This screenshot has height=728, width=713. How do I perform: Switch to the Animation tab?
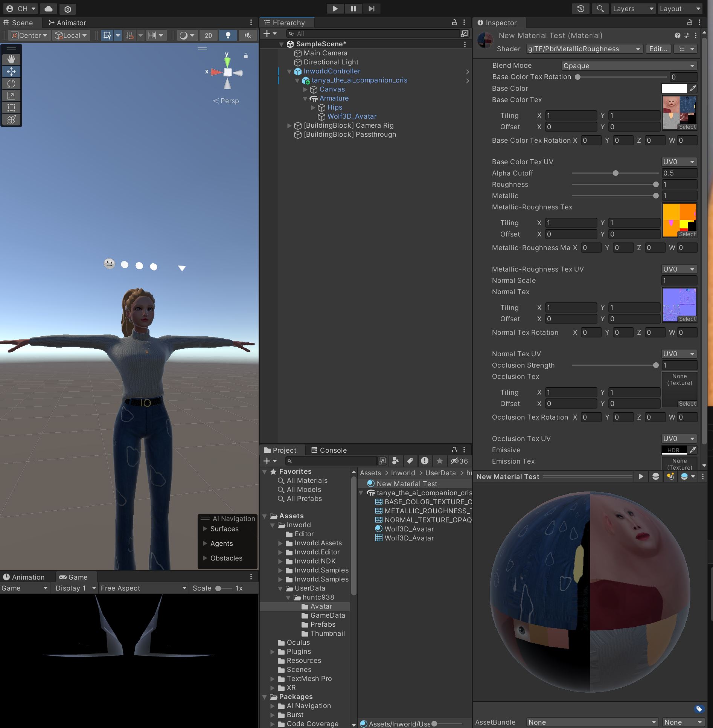pos(24,577)
